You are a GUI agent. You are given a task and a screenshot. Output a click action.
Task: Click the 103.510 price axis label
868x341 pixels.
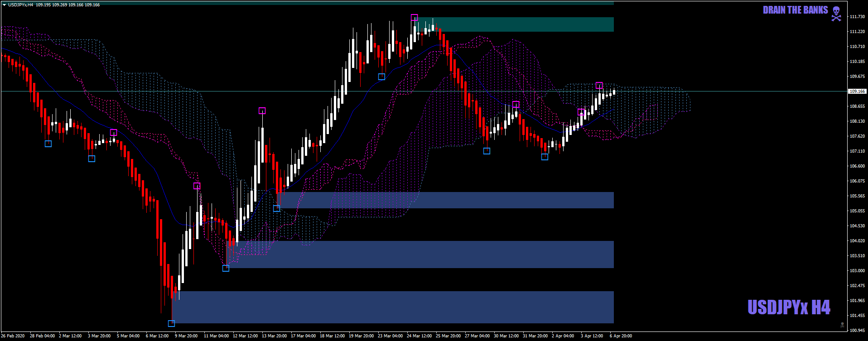pos(858,256)
